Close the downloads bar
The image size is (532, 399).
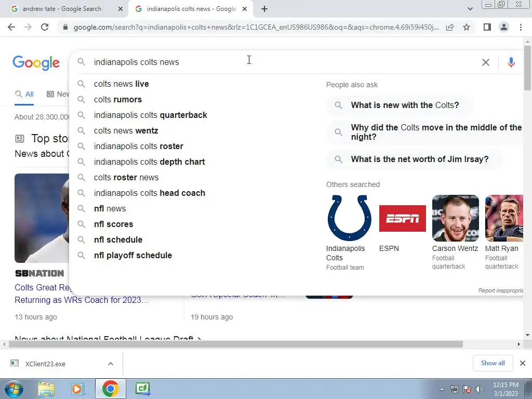[x=523, y=363]
